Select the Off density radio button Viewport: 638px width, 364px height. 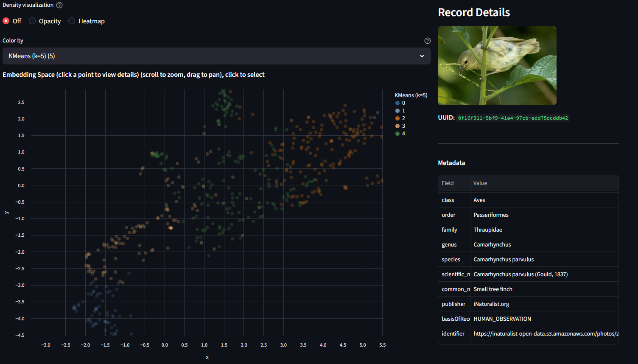click(6, 21)
